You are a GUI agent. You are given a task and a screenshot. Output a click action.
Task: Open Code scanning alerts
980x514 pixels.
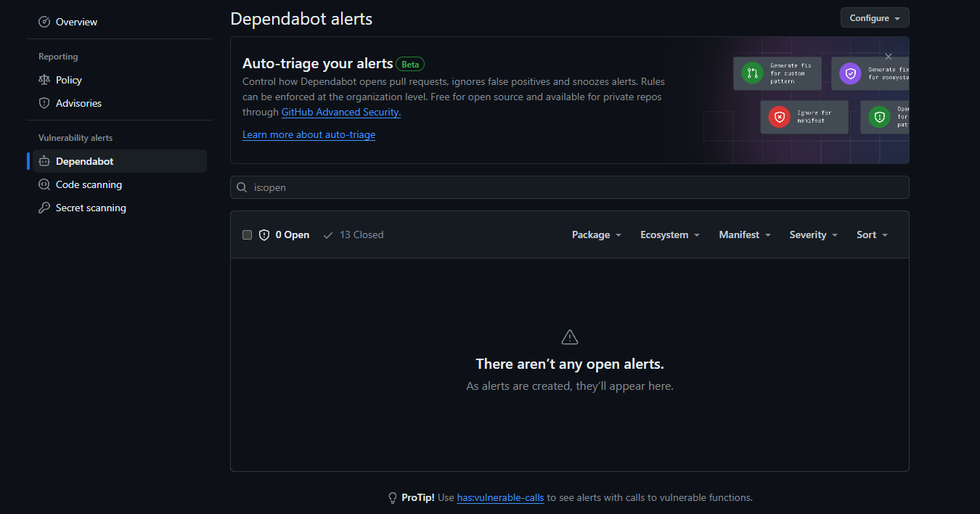[120, 184]
